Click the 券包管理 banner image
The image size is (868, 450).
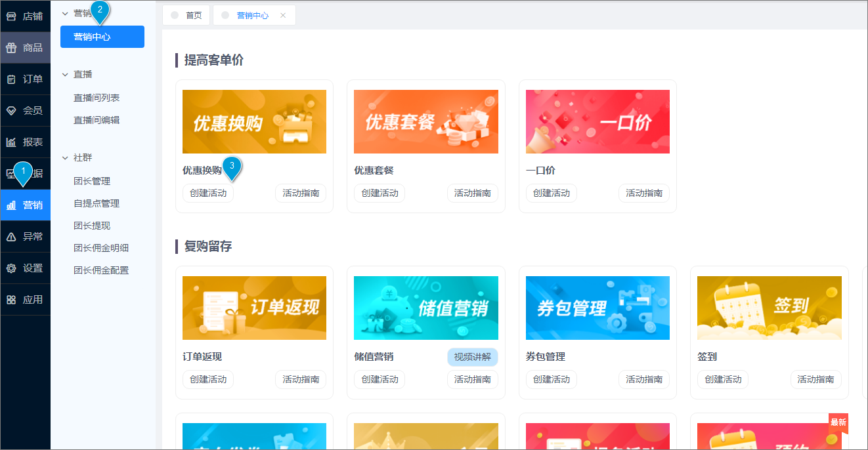point(597,308)
